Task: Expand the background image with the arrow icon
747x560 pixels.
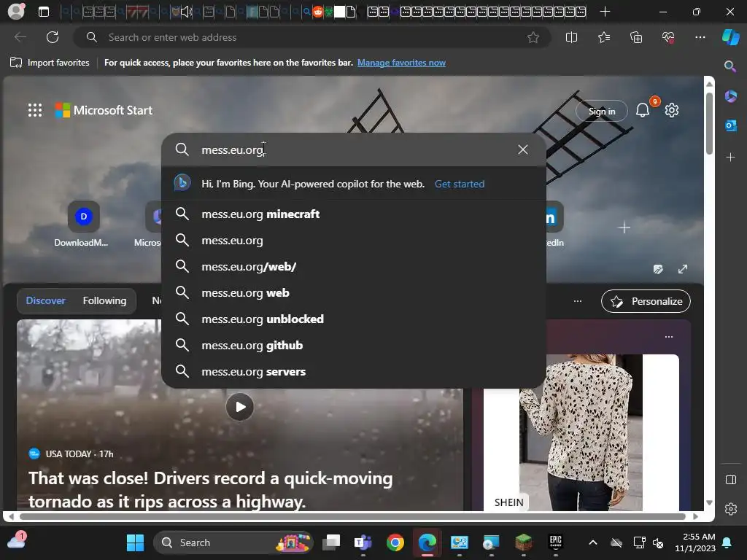Action: point(683,269)
